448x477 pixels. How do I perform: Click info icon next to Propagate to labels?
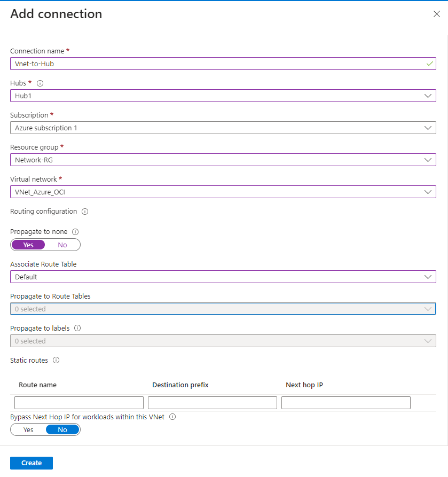tap(77, 329)
